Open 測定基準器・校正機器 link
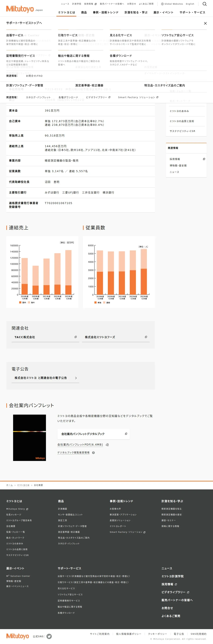This screenshot has height=644, width=213. coord(89,86)
